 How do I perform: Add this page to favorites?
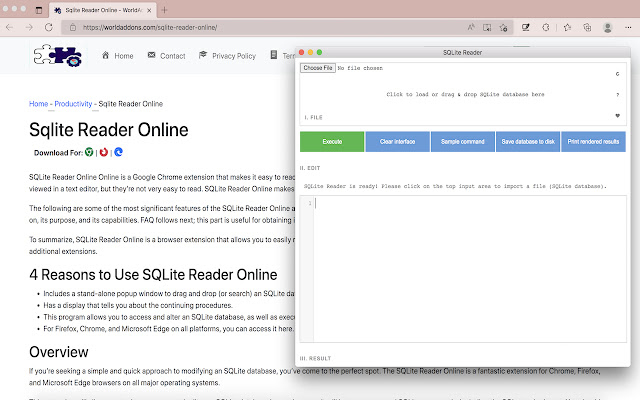tap(503, 27)
